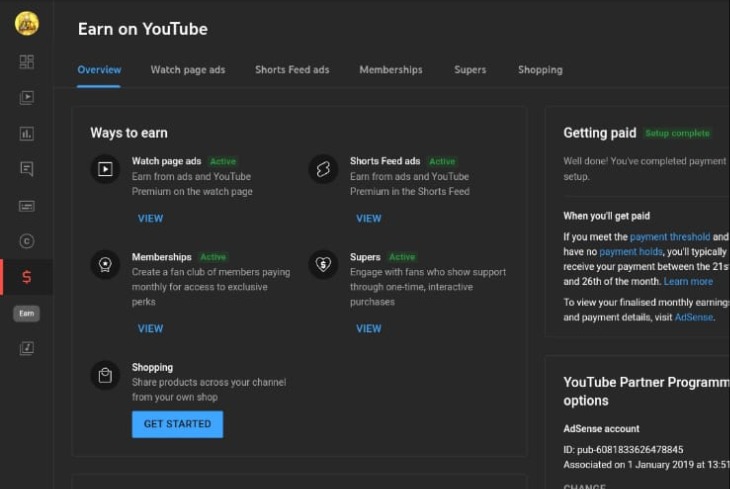Click VIEW under Watch page ads
730x489 pixels.
point(150,218)
